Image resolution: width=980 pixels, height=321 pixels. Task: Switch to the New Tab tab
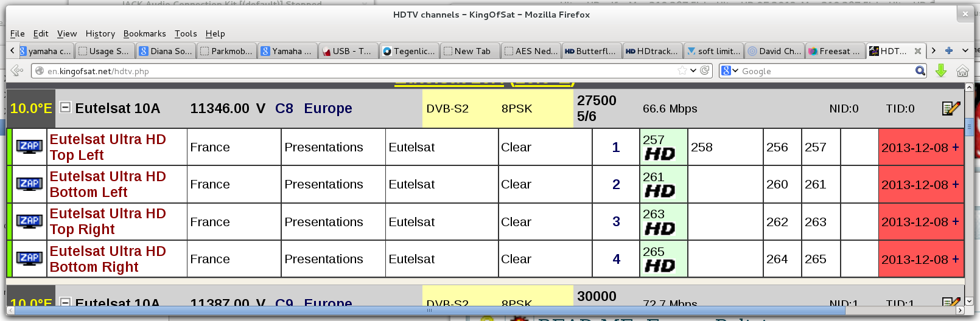(470, 51)
